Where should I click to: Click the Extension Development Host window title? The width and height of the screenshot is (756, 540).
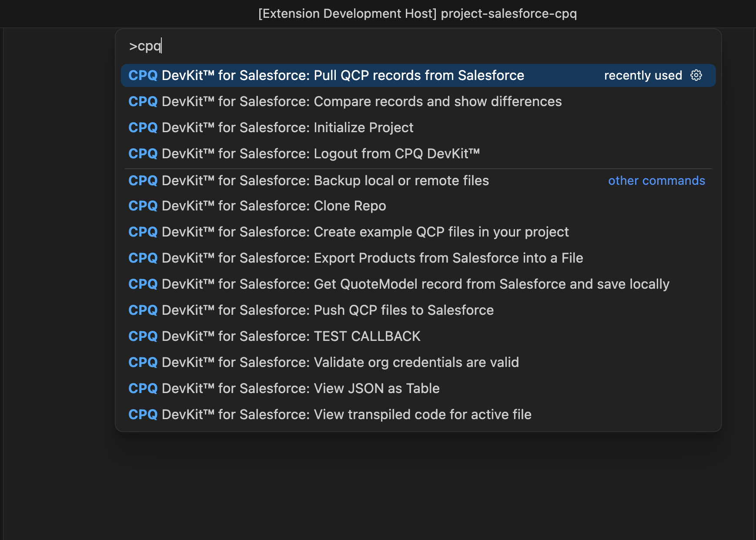coord(418,13)
